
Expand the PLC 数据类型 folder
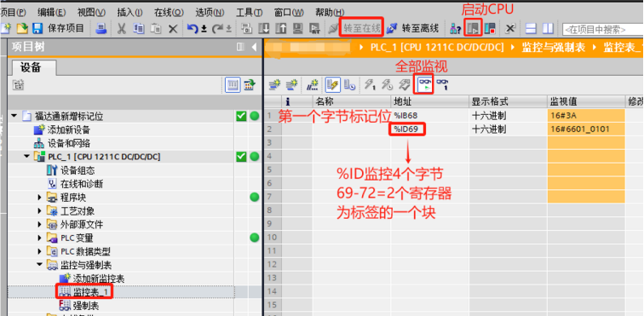tap(40, 251)
